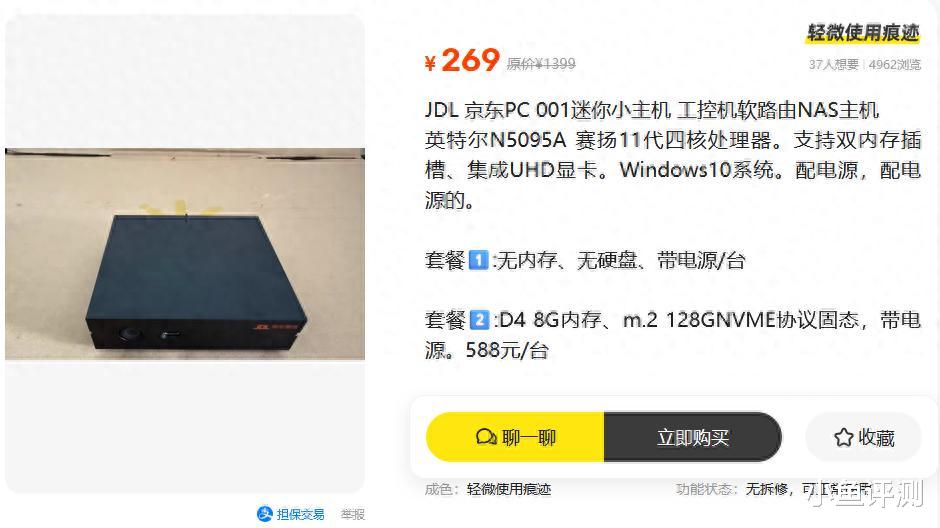The height and width of the screenshot is (528, 940).
Task: Click the 轻微使用痕迹 condition badge
Action: 863,32
